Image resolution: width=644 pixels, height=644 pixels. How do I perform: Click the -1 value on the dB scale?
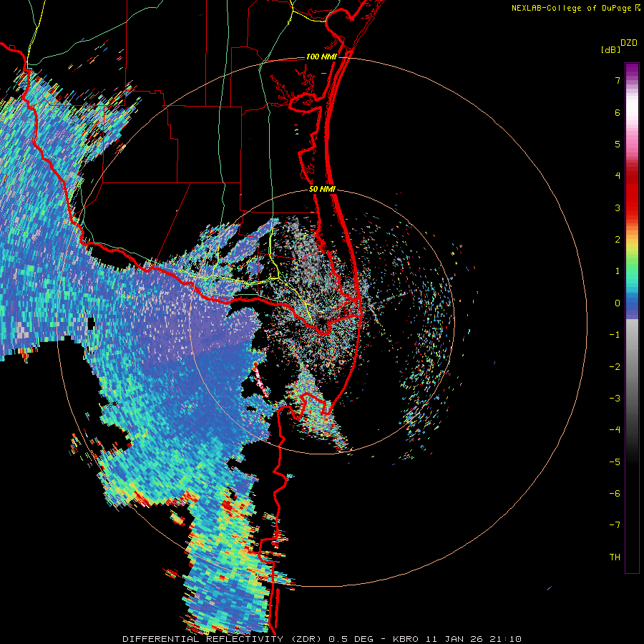pyautogui.click(x=615, y=335)
